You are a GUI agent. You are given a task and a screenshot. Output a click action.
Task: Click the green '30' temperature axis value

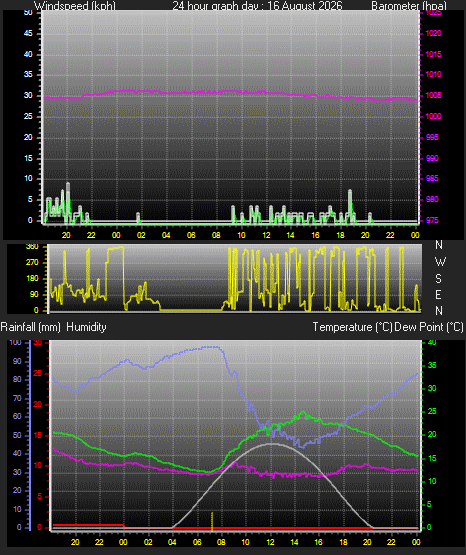tap(432, 388)
